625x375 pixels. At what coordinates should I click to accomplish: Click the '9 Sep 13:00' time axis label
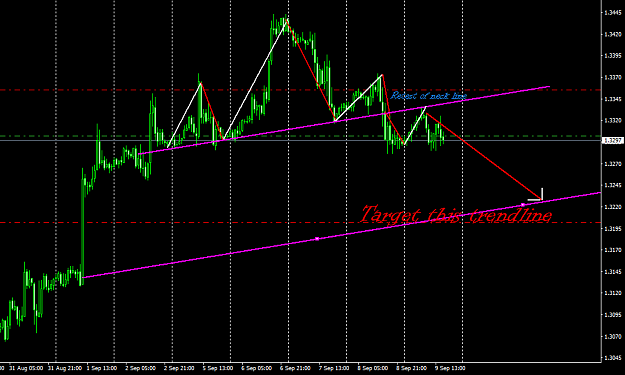click(450, 368)
